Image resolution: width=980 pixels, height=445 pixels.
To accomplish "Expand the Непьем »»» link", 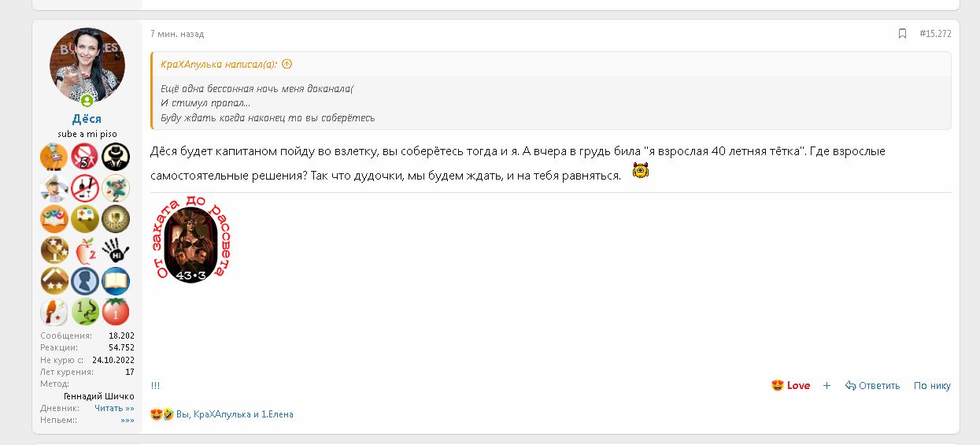I will pyautogui.click(x=127, y=421).
